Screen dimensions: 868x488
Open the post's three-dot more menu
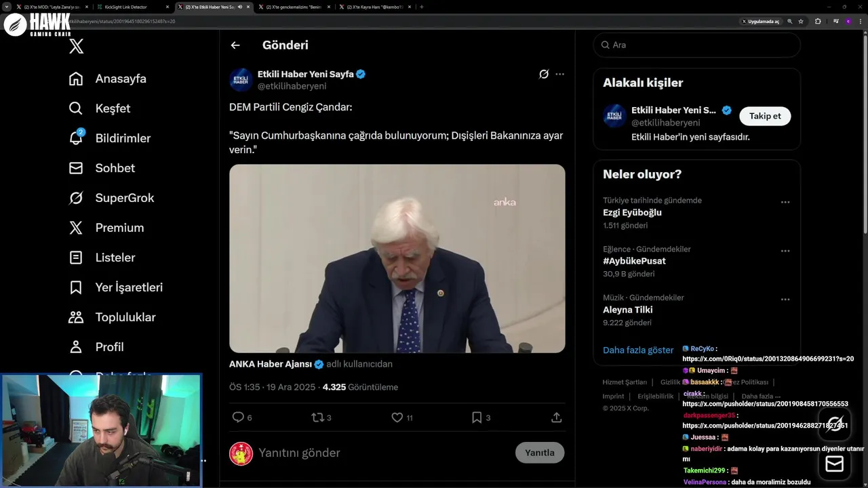tap(559, 74)
